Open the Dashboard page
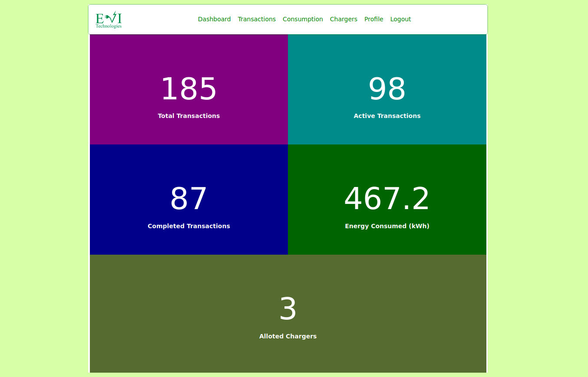The image size is (588, 377). (214, 19)
